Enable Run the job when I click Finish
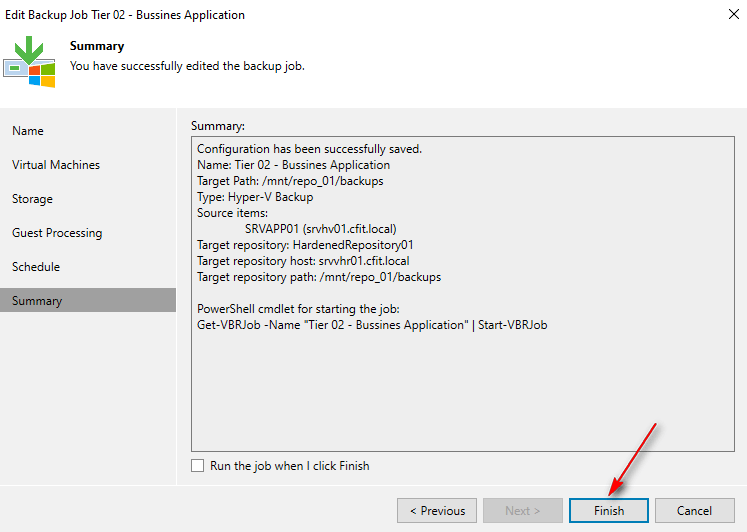The image size is (747, 532). click(x=198, y=466)
